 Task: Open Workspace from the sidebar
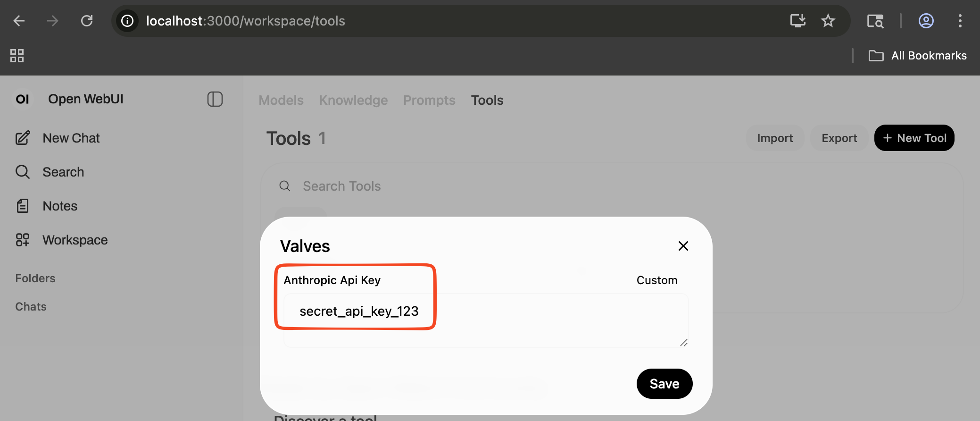point(75,240)
